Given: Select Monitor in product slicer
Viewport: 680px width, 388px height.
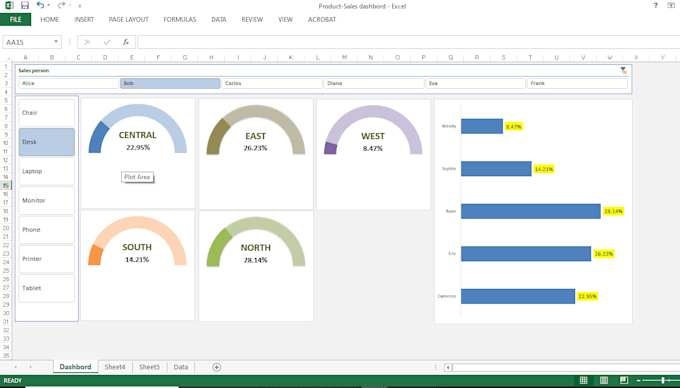Looking at the screenshot, I should pyautogui.click(x=46, y=200).
